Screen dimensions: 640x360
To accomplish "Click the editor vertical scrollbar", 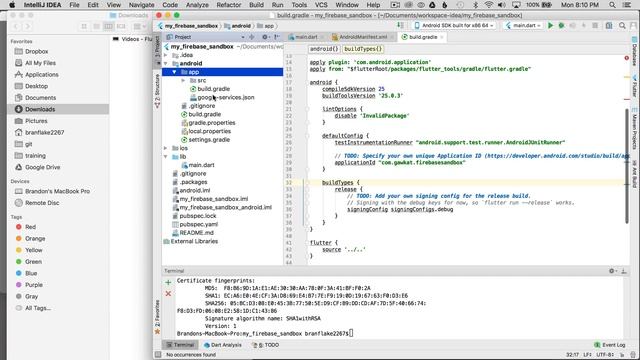I will click(x=627, y=166).
